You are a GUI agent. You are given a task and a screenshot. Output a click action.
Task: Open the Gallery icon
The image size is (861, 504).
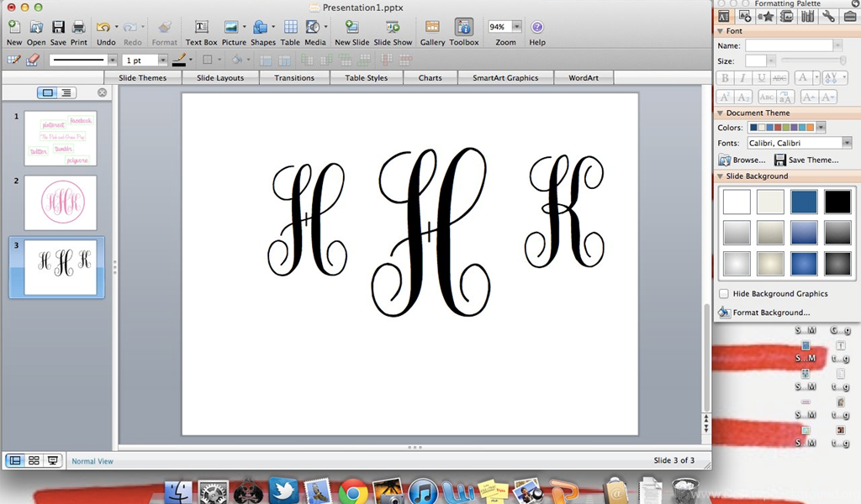pyautogui.click(x=432, y=29)
